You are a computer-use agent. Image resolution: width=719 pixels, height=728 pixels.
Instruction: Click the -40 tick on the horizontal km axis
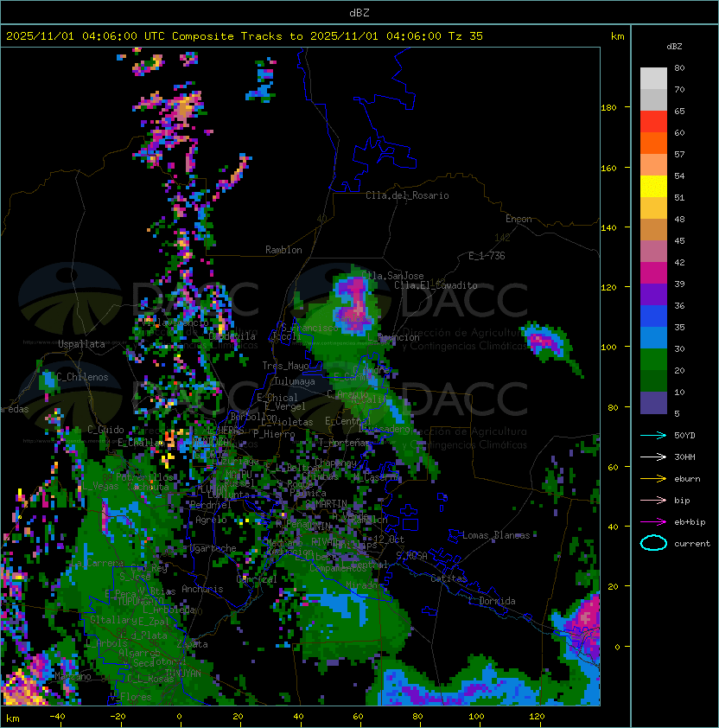pos(57,717)
